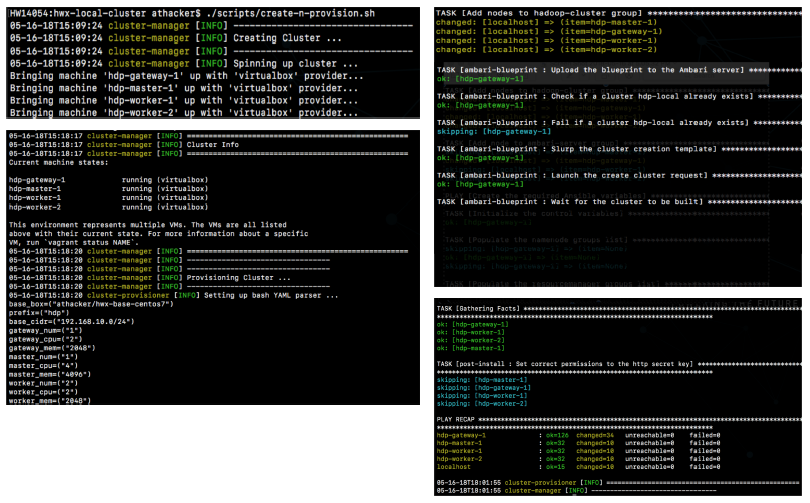Select 'Wait for the cluster to be built' task
Image resolution: width=810 pixels, height=503 pixels.
[x=619, y=202]
